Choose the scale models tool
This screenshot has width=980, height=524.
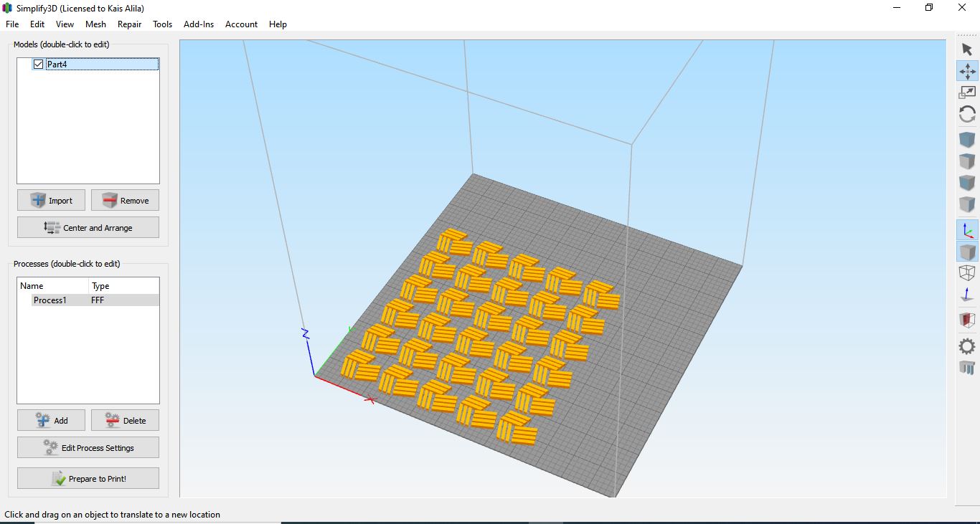967,92
